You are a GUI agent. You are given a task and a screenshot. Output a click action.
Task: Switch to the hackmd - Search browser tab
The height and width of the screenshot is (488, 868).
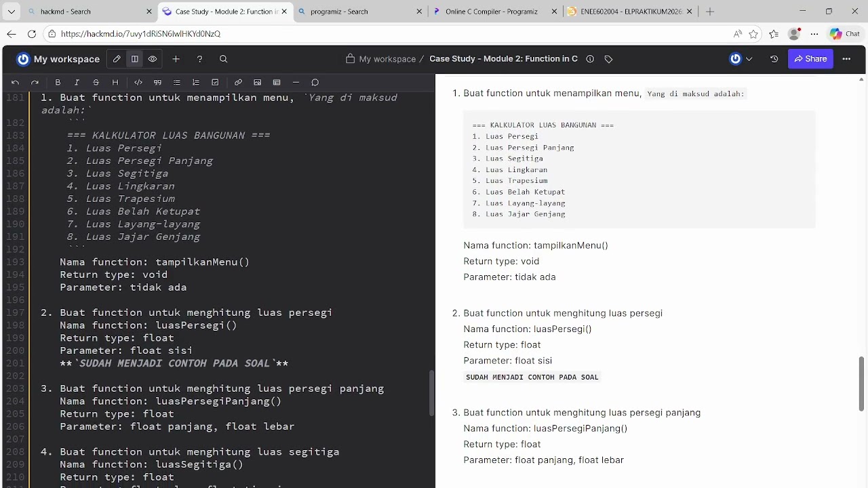pyautogui.click(x=89, y=12)
